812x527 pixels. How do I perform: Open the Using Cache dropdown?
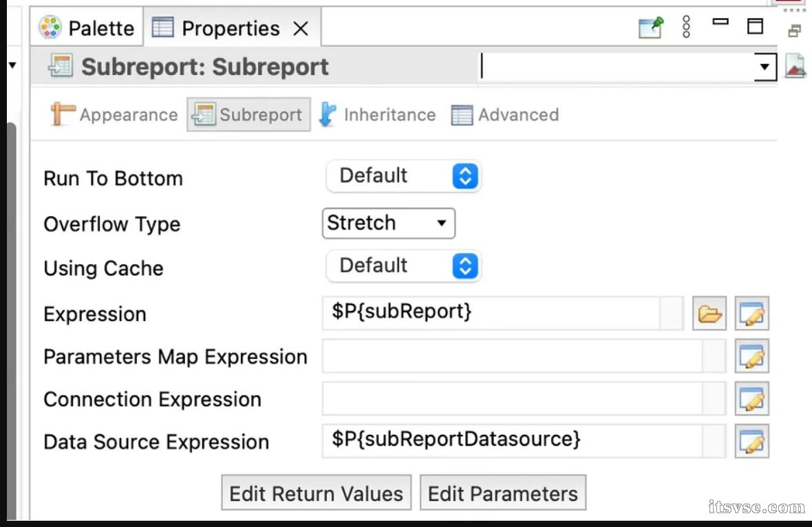[x=403, y=266]
